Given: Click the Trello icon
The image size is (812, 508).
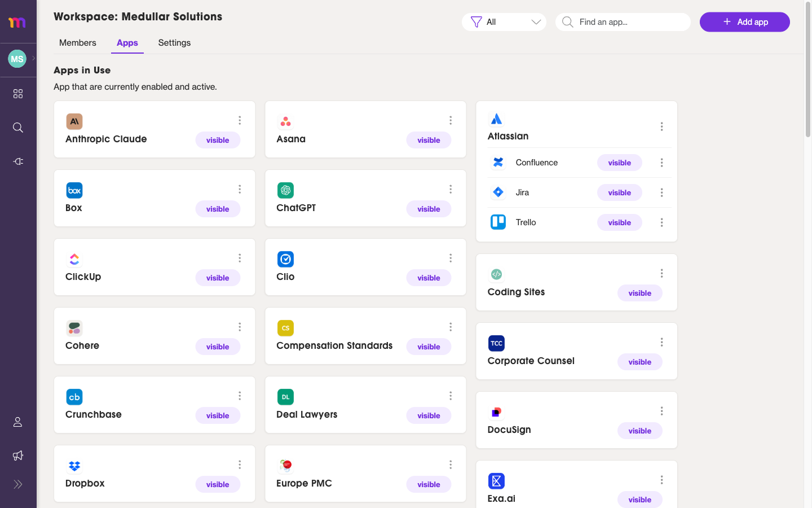Looking at the screenshot, I should [x=498, y=222].
